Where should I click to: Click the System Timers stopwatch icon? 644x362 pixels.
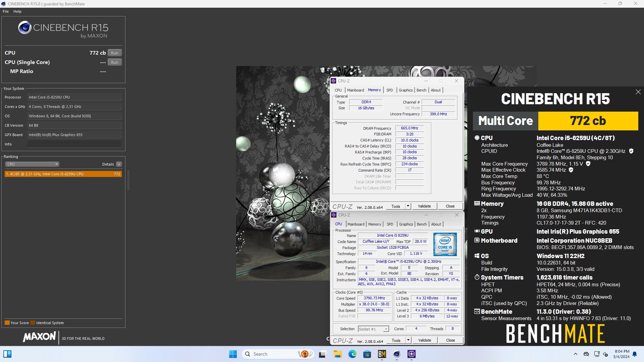[477, 277]
